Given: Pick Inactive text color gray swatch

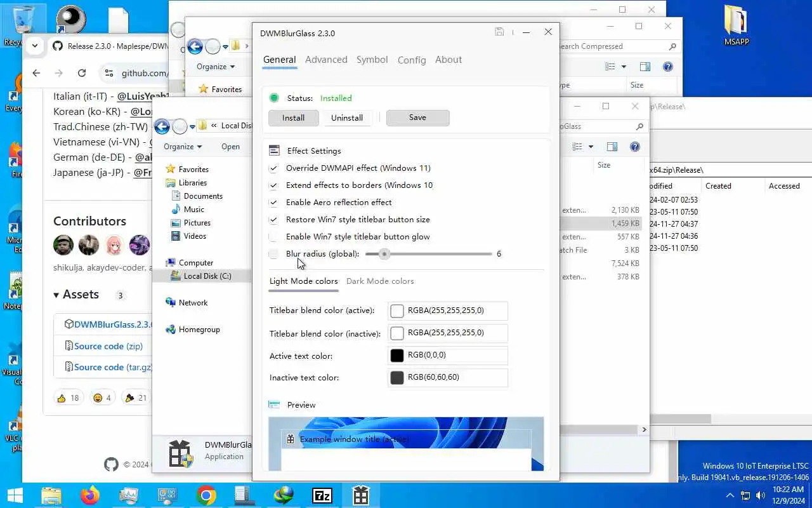Looking at the screenshot, I should pos(397,377).
